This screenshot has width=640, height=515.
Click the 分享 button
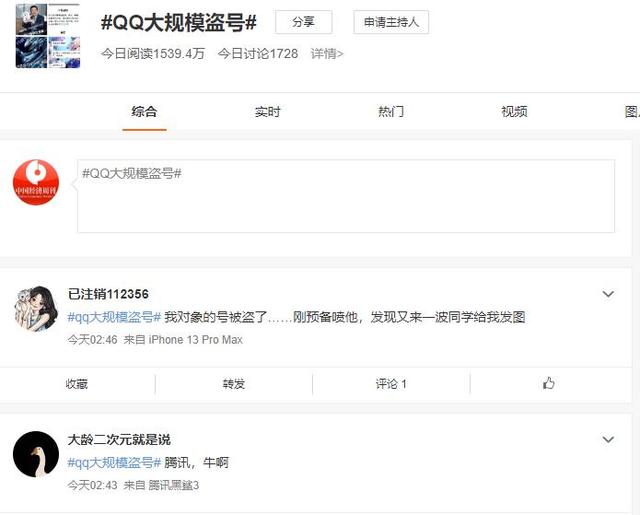[x=303, y=22]
